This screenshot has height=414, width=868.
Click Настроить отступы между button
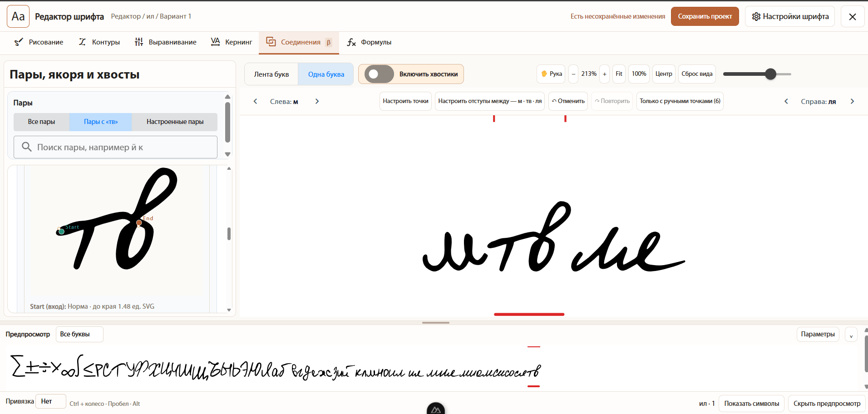(x=490, y=101)
